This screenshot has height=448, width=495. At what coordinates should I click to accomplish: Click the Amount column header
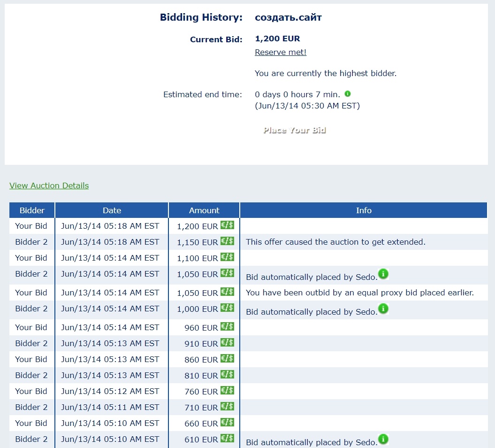tap(204, 210)
